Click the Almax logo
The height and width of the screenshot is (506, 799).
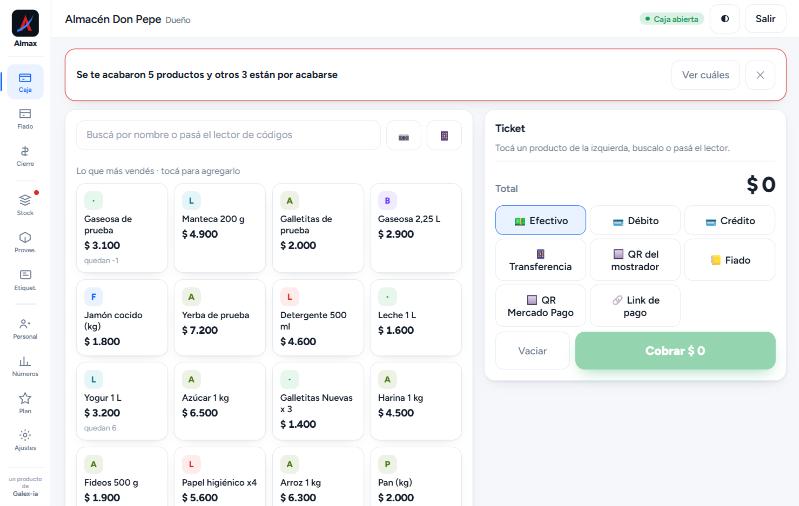click(x=25, y=23)
